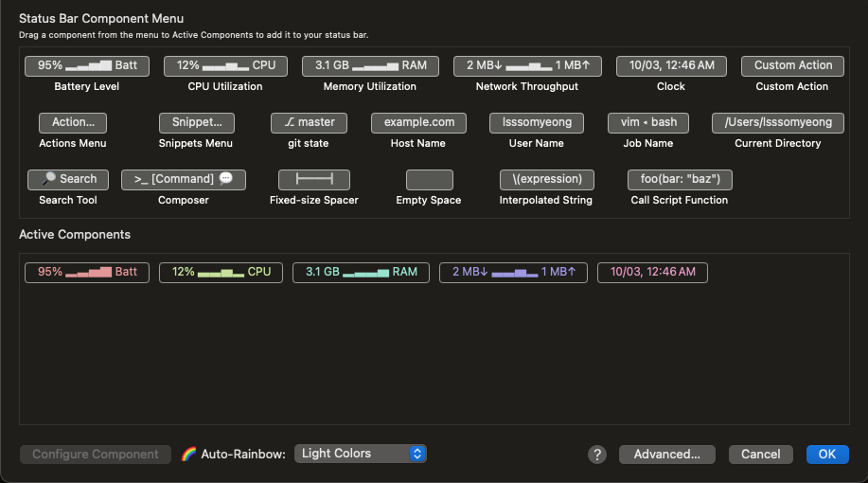
Task: Click the rainbow icon beside Auto-Rainbow
Action: [x=188, y=455]
